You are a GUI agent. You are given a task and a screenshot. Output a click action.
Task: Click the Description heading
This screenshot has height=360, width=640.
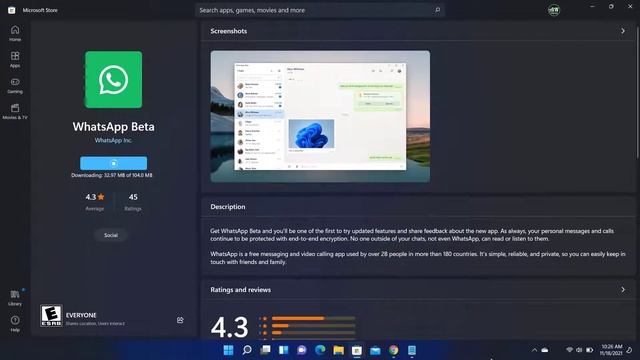click(228, 207)
